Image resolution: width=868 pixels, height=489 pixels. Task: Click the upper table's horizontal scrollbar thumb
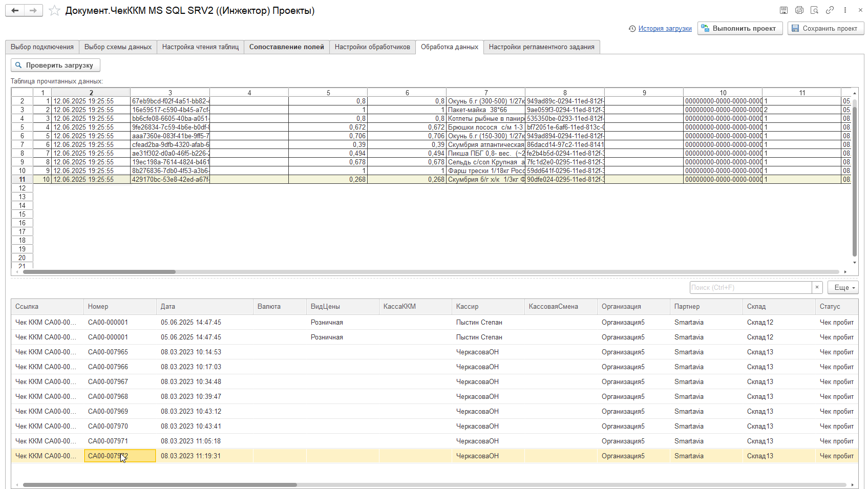pos(99,272)
